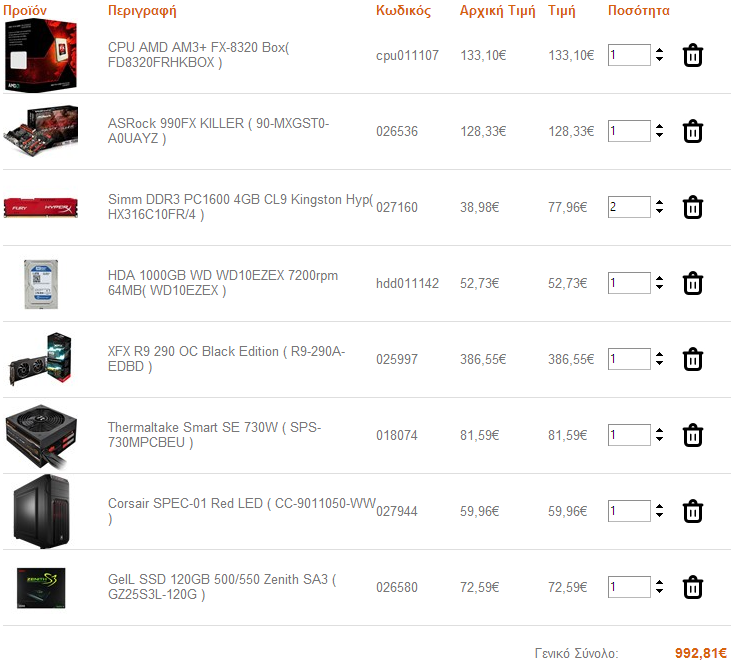Click quantity field for ASRock 990FX KILLER
Screen dimensions: 733x663
pos(629,131)
